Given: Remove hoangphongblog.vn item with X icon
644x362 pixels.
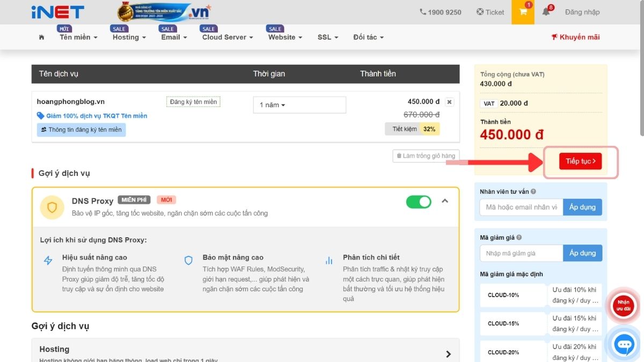Looking at the screenshot, I should [x=450, y=102].
